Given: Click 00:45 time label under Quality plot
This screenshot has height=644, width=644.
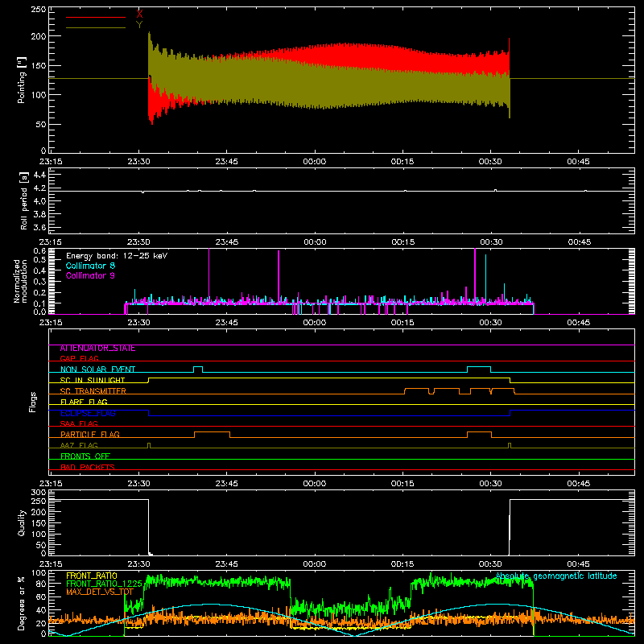Looking at the screenshot, I should [578, 564].
